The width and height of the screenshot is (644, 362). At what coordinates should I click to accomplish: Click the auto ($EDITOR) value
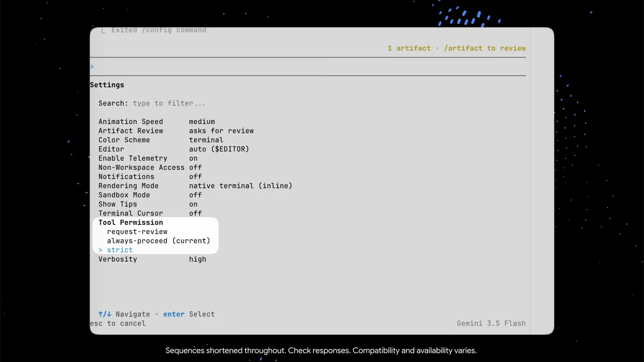219,149
